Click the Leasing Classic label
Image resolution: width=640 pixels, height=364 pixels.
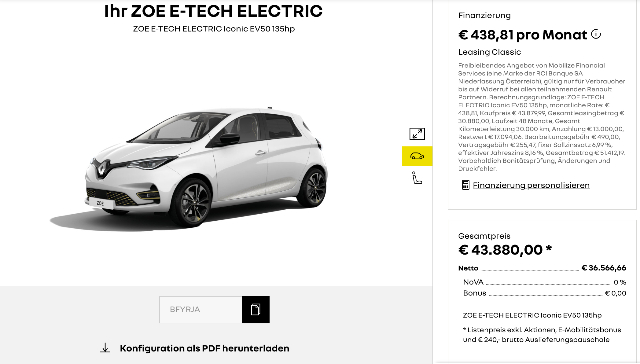(489, 52)
